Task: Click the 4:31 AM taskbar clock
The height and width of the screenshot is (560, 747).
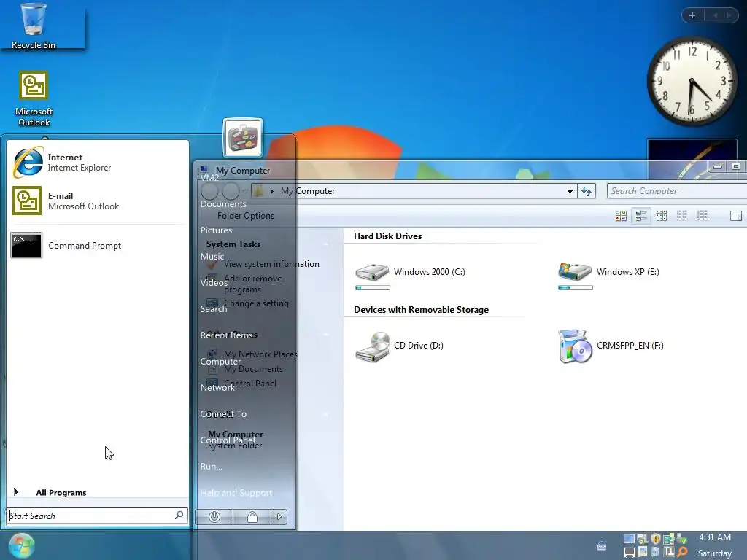Action: [715, 537]
